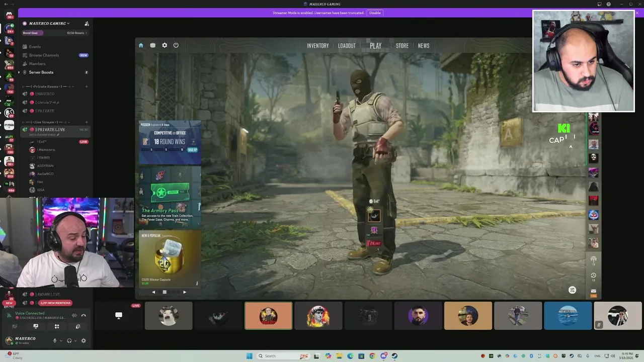Click the invite people icon
The height and width of the screenshot is (362, 644).
[x=87, y=24]
